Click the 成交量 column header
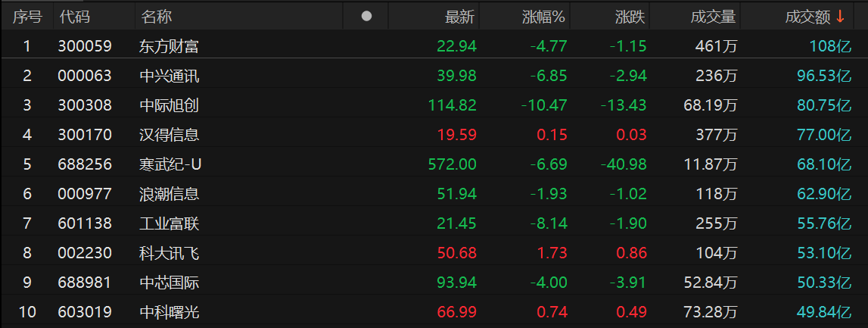Screen dimensions: 868x328 (x=713, y=16)
